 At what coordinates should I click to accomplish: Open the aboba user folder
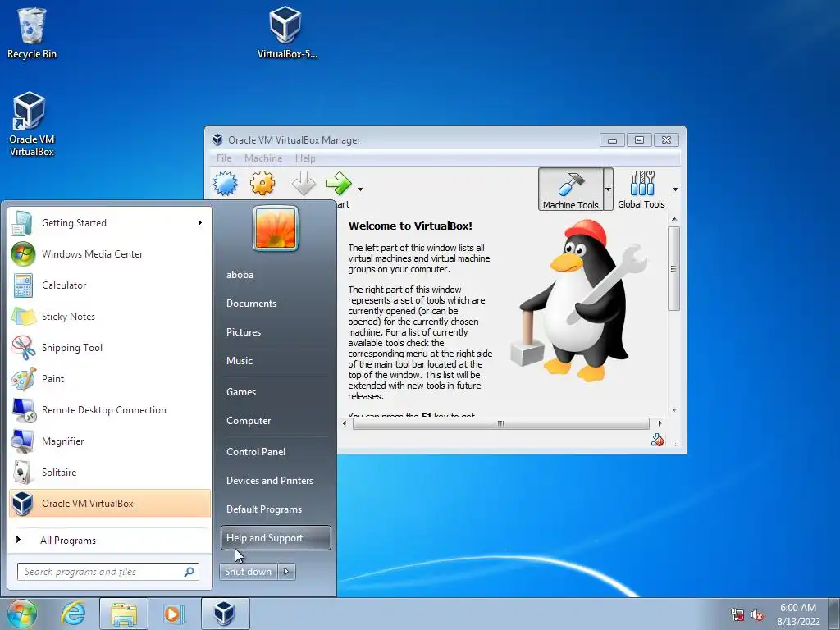(276, 274)
